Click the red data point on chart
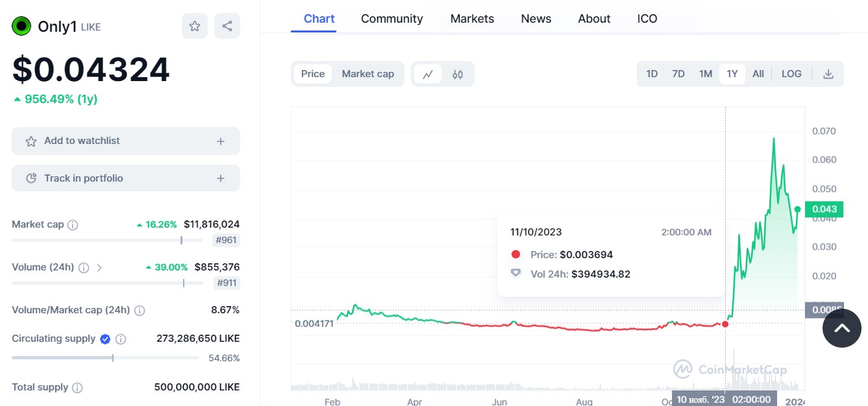Viewport: 868px width, 406px height. pos(725,324)
